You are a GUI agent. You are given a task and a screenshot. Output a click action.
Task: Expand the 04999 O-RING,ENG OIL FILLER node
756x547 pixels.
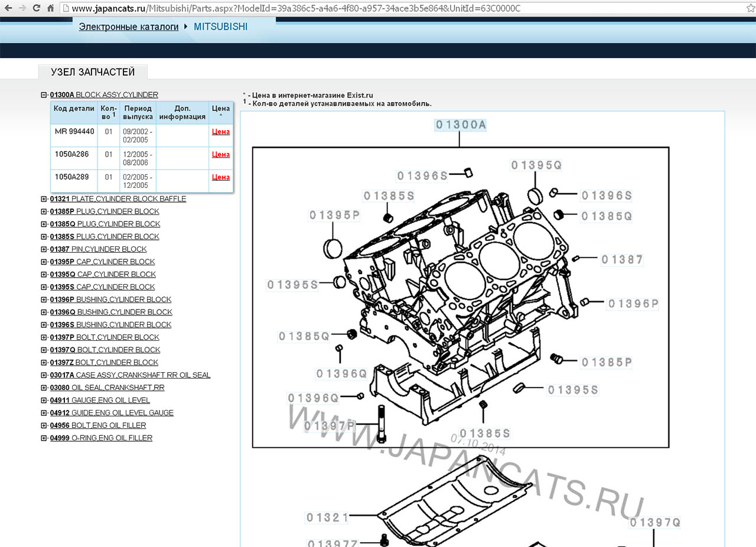click(44, 438)
